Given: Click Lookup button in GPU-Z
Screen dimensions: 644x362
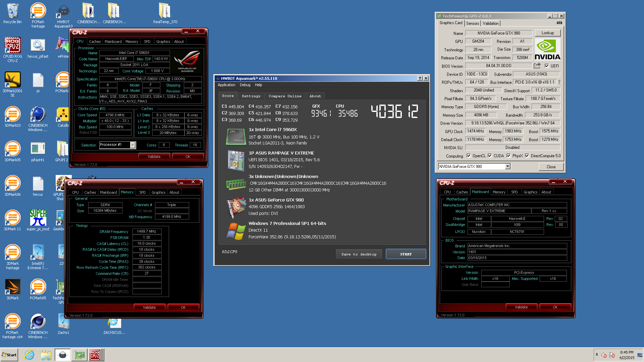Looking at the screenshot, I should click(547, 33).
